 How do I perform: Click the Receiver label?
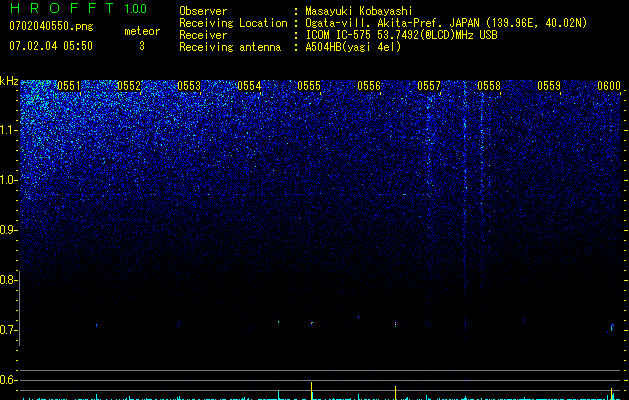pyautogui.click(x=203, y=35)
